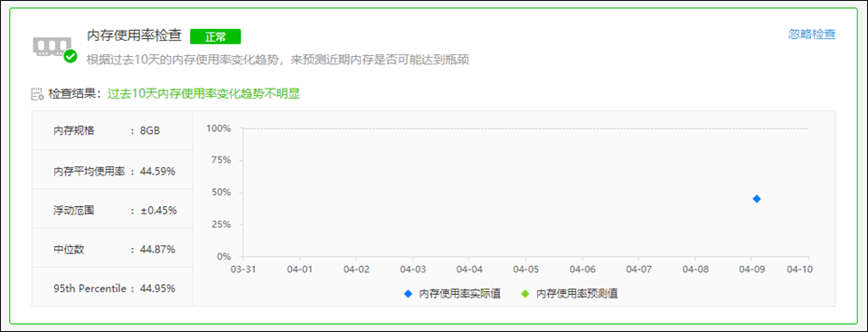Click the 04-05 date axis label
Image resolution: width=868 pixels, height=332 pixels.
coord(525,269)
